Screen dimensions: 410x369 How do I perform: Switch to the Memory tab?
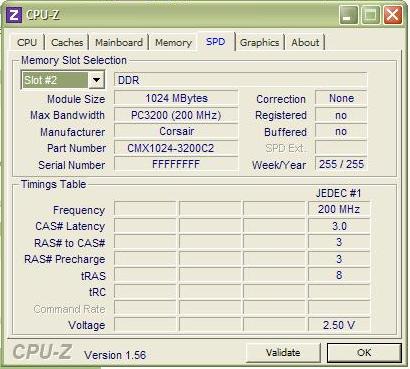pyautogui.click(x=173, y=43)
